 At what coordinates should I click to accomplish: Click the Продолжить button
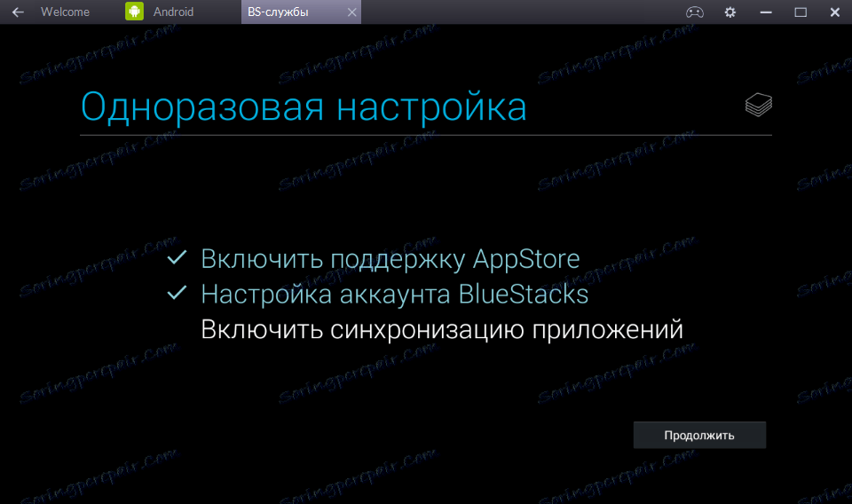(699, 435)
